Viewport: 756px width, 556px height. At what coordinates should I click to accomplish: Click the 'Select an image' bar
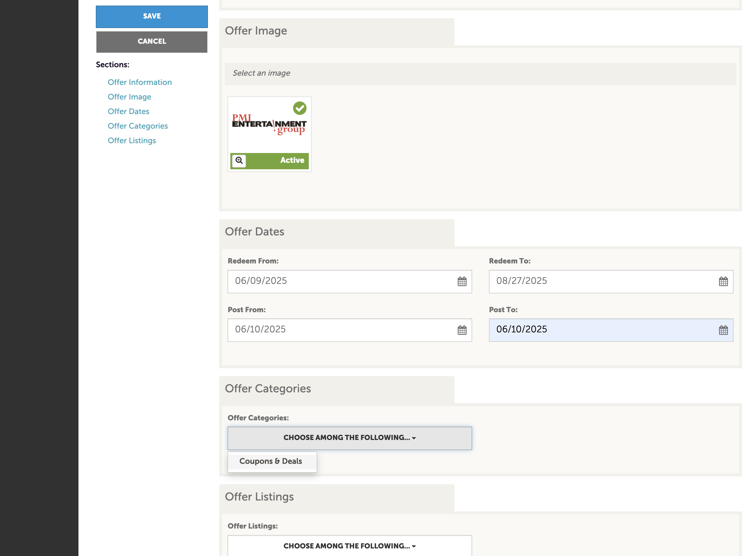[480, 74]
